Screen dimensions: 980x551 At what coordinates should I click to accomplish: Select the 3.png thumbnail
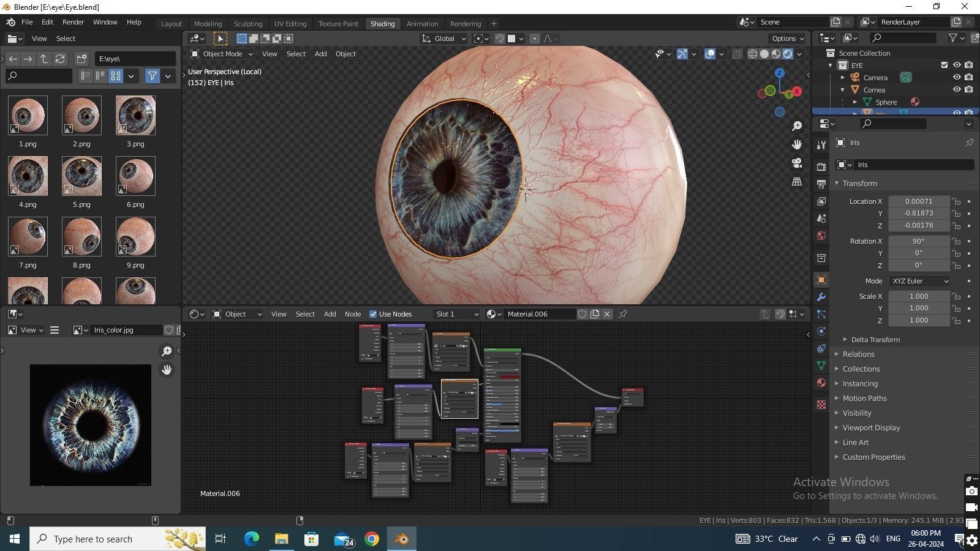135,116
